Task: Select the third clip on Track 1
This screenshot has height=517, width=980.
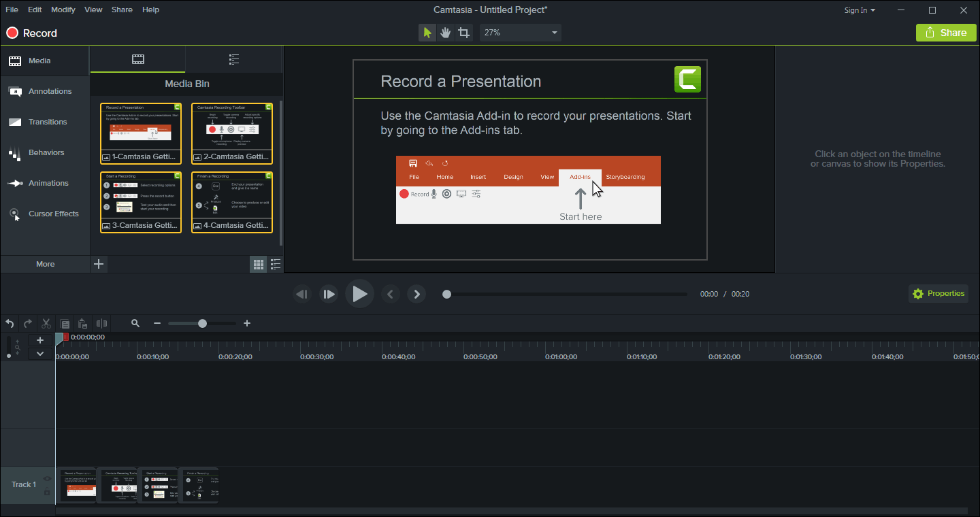Action: [158, 485]
